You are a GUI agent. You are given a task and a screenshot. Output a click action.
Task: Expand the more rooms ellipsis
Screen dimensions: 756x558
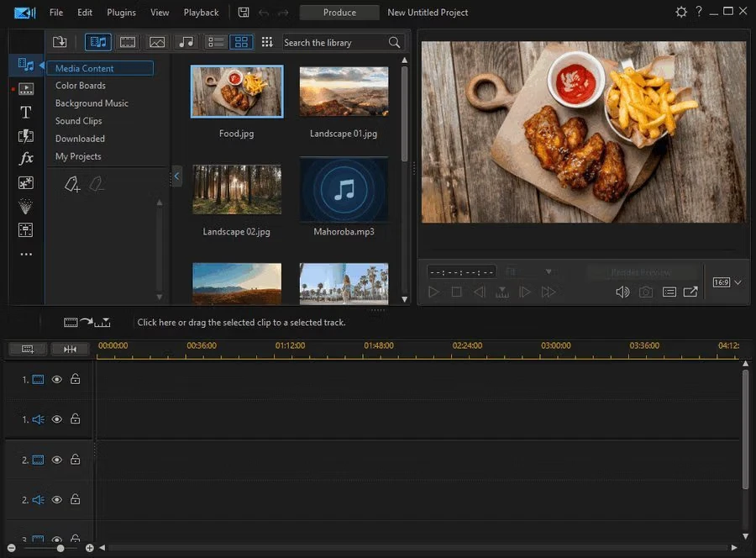pyautogui.click(x=26, y=254)
